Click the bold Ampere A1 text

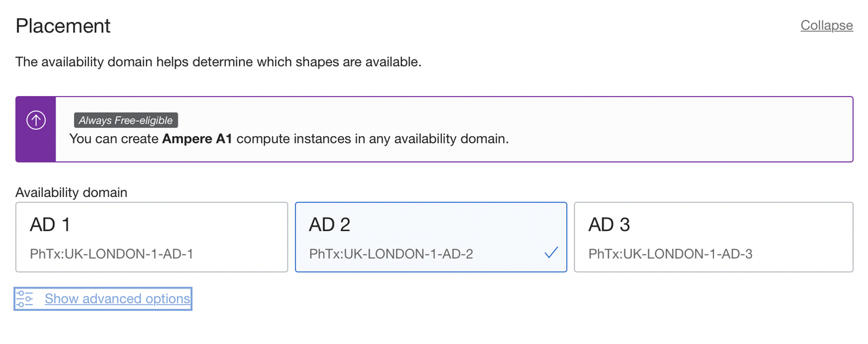(197, 139)
